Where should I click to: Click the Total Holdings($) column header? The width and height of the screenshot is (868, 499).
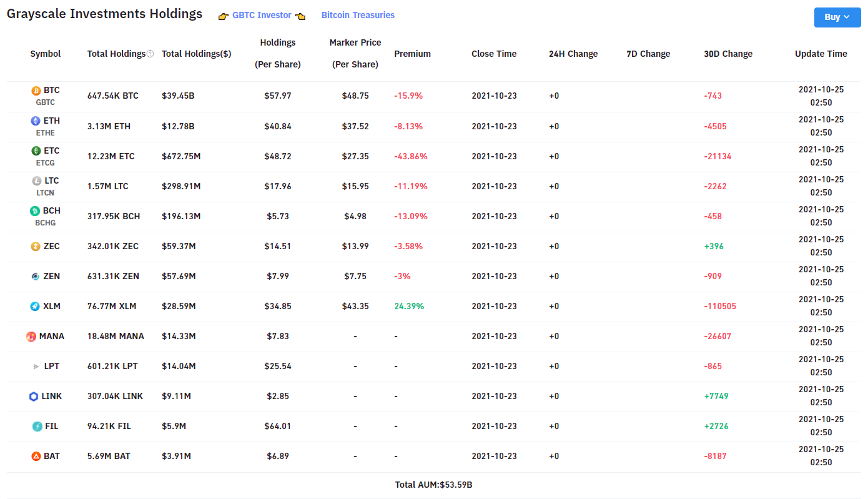point(196,54)
